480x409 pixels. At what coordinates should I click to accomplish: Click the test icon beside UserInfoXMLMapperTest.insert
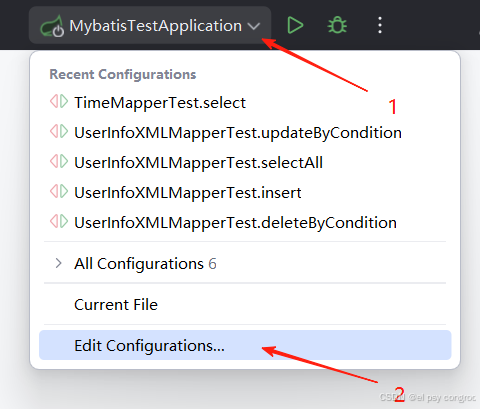click(x=59, y=191)
